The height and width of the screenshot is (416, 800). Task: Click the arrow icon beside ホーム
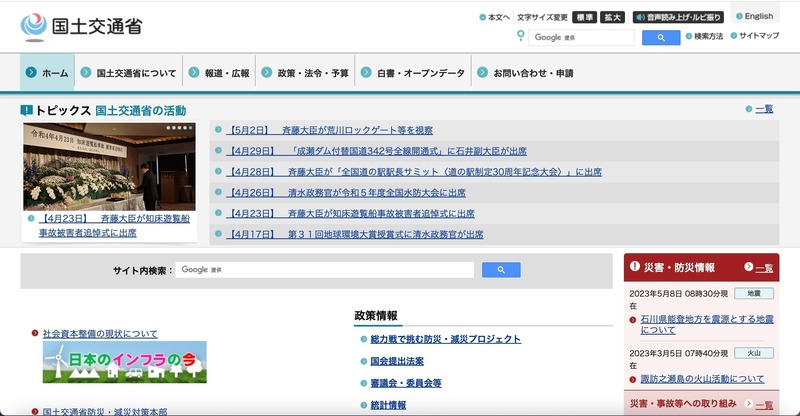click(32, 73)
